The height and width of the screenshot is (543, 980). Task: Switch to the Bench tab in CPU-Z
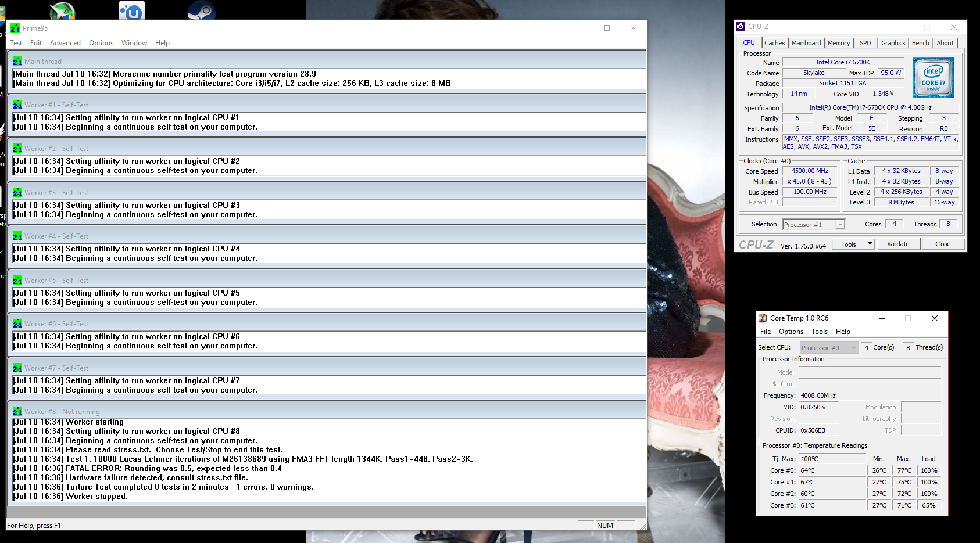(921, 43)
